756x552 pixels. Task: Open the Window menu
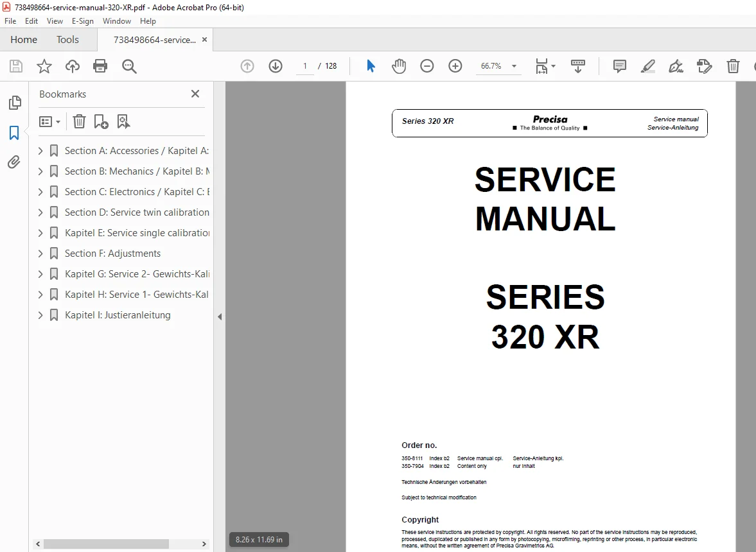click(117, 21)
